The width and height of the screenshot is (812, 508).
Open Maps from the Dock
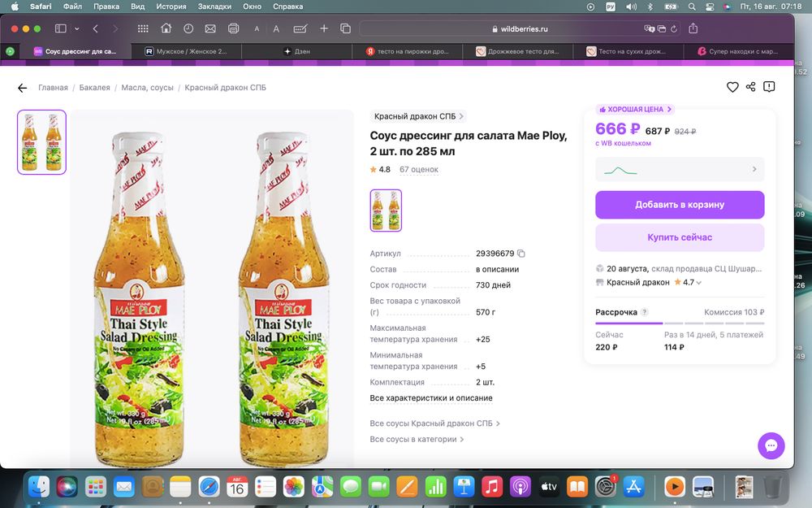[322, 487]
